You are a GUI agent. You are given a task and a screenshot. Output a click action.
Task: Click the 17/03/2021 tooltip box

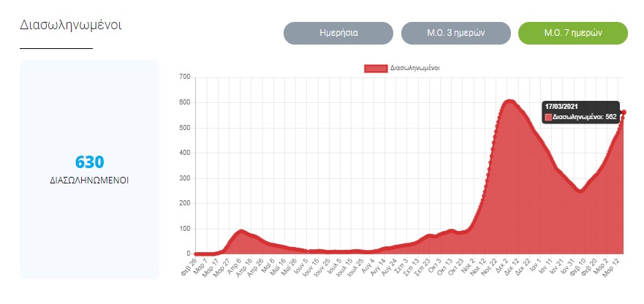tap(580, 112)
